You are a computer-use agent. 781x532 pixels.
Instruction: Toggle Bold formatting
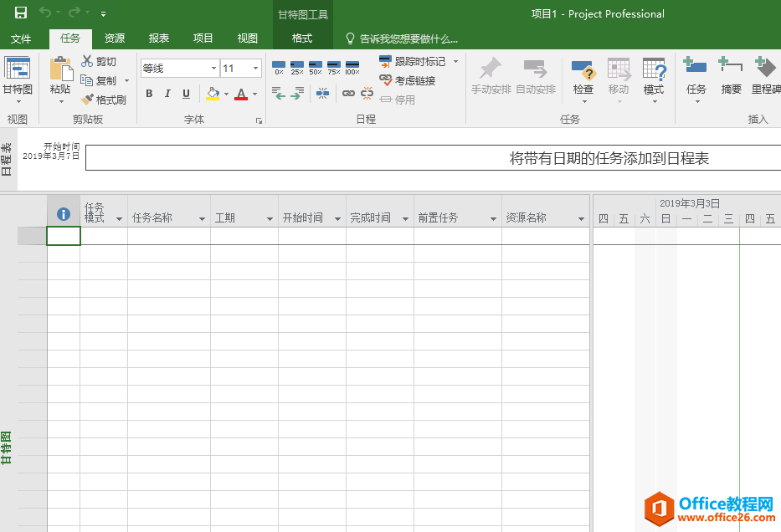pos(149,94)
